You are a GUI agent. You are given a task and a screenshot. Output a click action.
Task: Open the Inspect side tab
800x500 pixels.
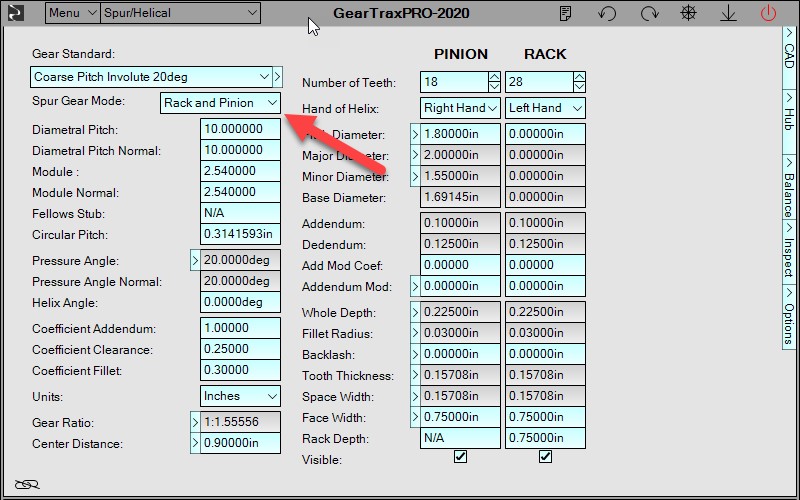[x=789, y=252]
